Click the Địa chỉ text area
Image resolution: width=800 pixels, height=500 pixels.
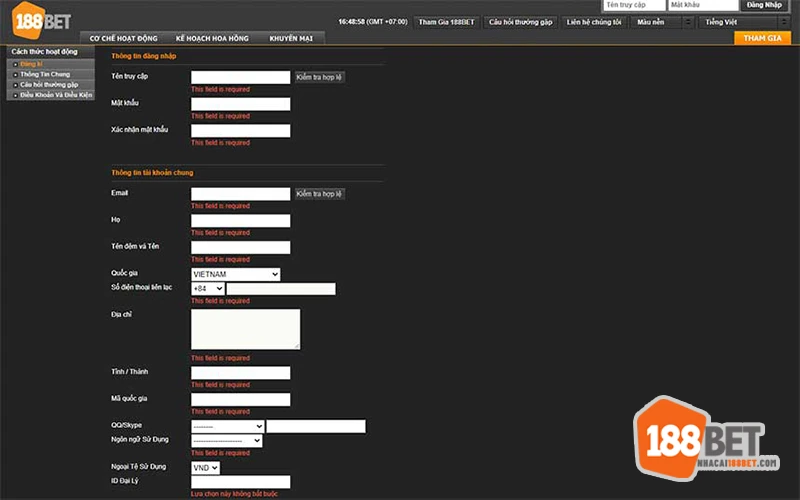tap(245, 329)
